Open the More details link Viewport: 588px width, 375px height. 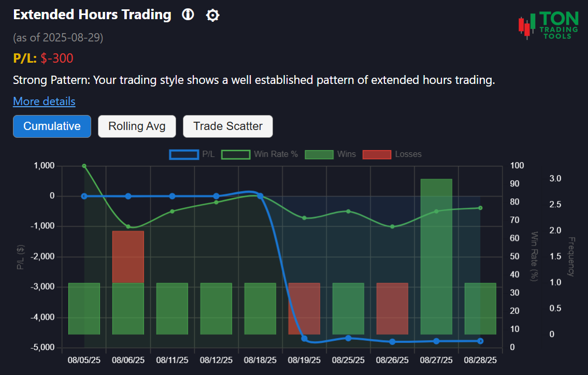click(44, 101)
